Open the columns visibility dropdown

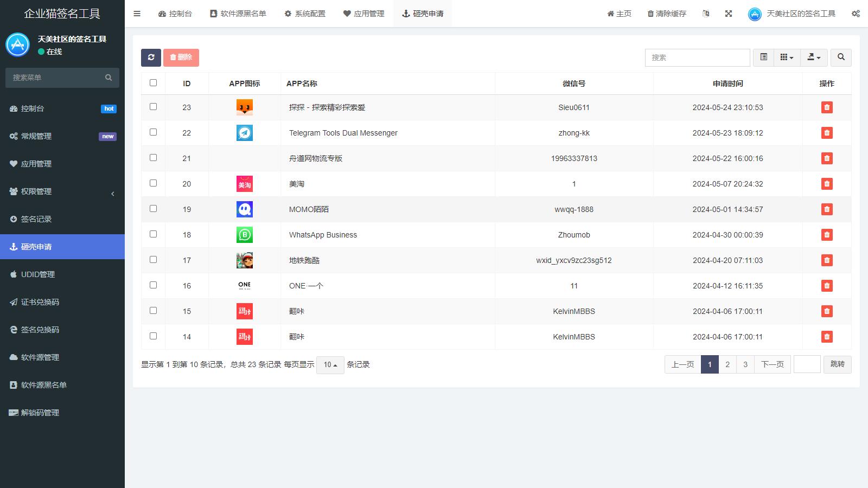click(786, 57)
